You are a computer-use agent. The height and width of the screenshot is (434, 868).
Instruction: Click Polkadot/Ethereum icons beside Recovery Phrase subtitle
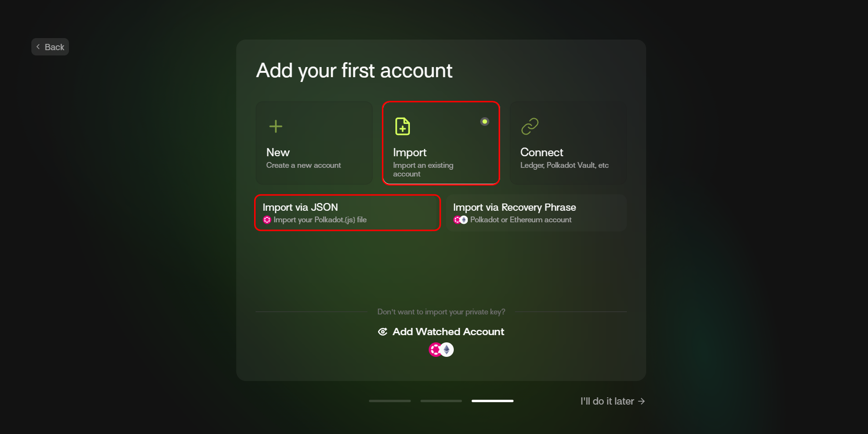(461, 220)
